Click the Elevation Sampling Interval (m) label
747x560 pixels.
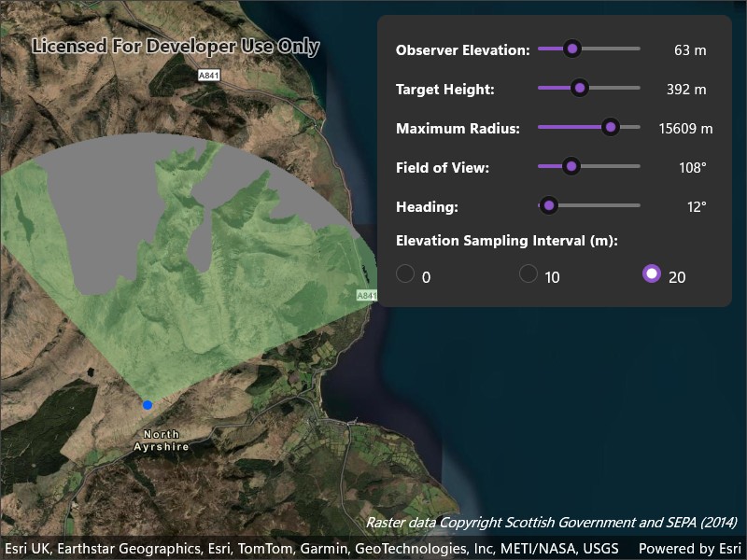pyautogui.click(x=507, y=241)
